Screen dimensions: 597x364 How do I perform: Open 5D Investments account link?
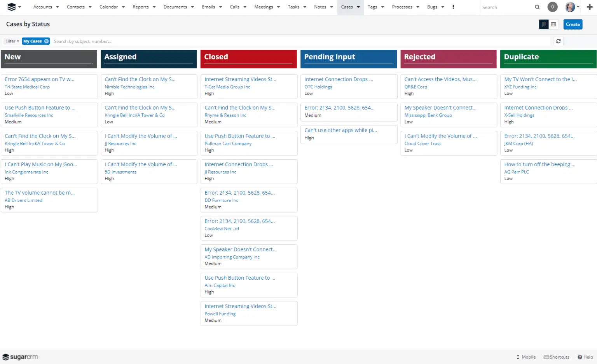120,172
